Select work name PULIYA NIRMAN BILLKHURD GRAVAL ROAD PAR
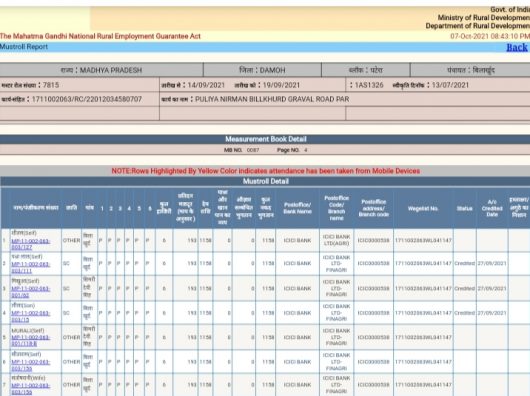The width and height of the screenshot is (530, 396). click(272, 99)
